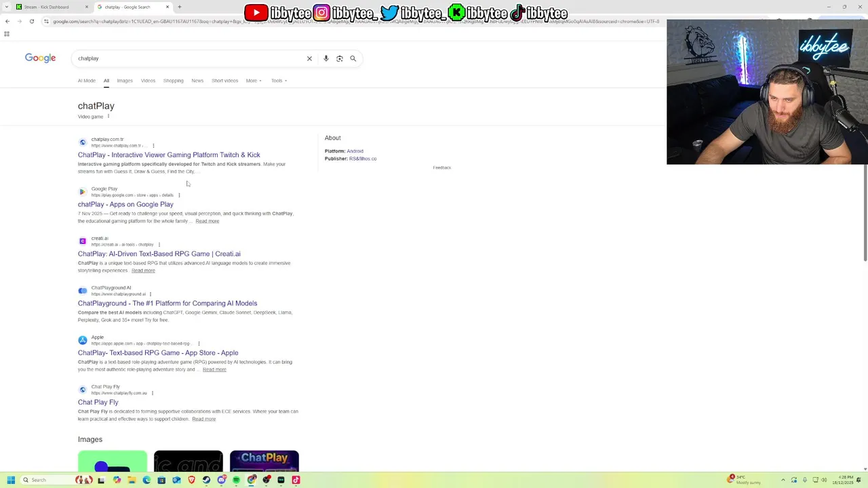Open options menu for creati.ai result

click(159, 245)
